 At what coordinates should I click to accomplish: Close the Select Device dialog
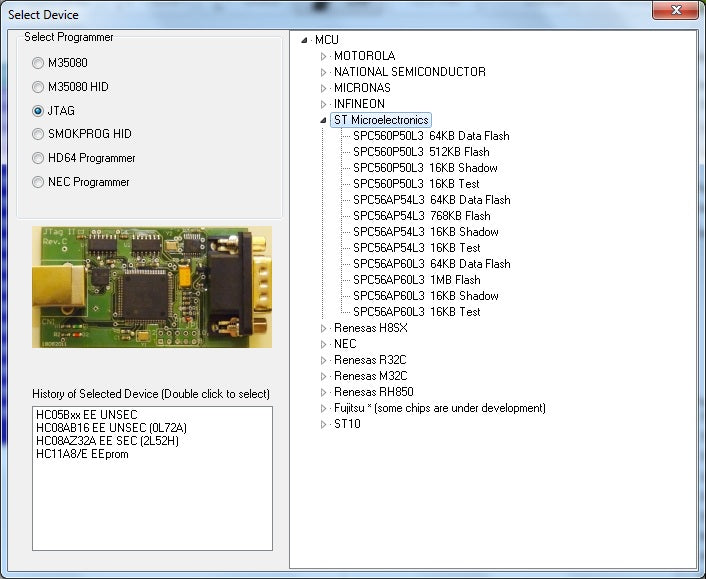tap(675, 10)
